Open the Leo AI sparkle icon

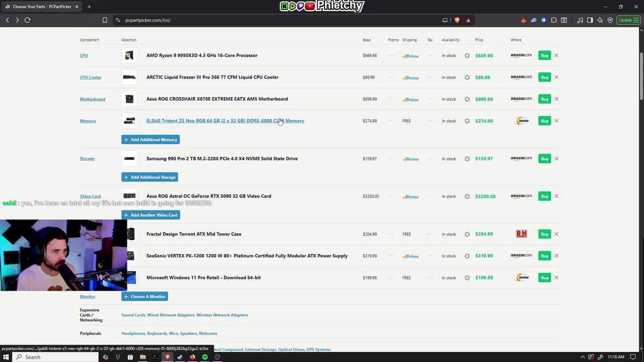tap(600, 20)
